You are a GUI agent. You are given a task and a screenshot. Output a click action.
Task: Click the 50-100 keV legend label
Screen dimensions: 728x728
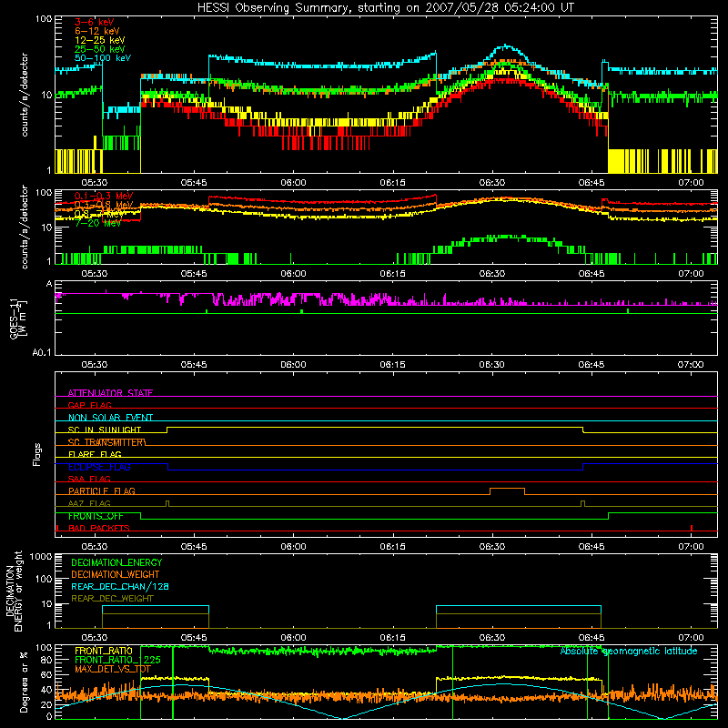tap(103, 58)
